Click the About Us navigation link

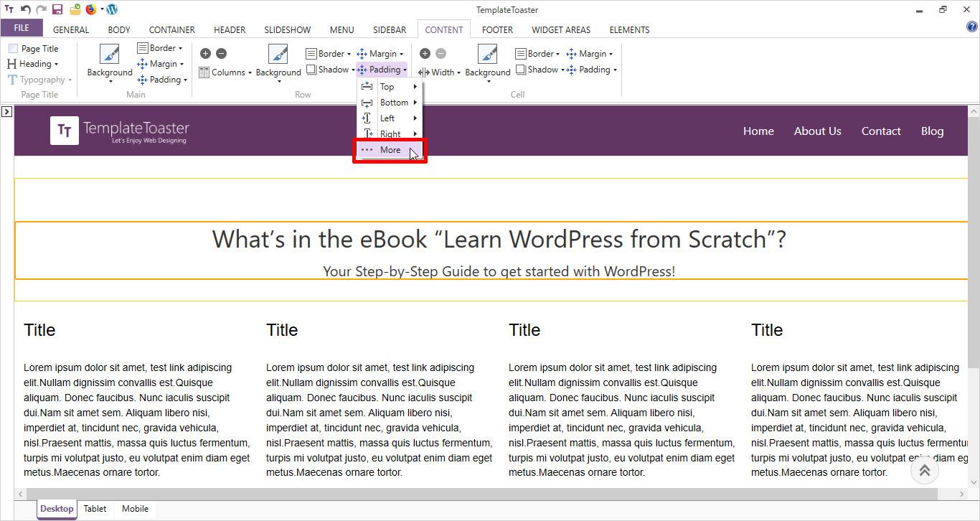coord(817,131)
